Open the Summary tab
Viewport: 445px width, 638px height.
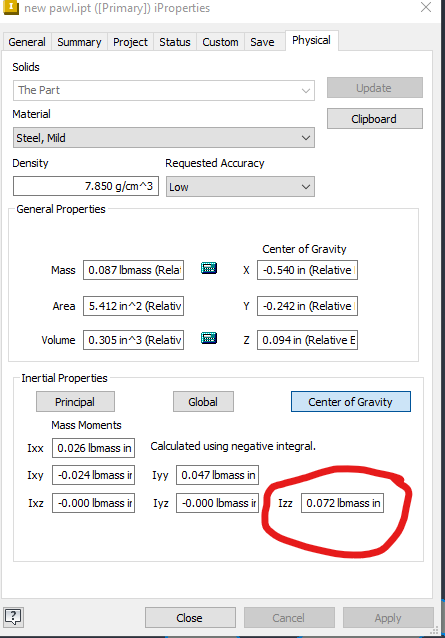[x=79, y=42]
